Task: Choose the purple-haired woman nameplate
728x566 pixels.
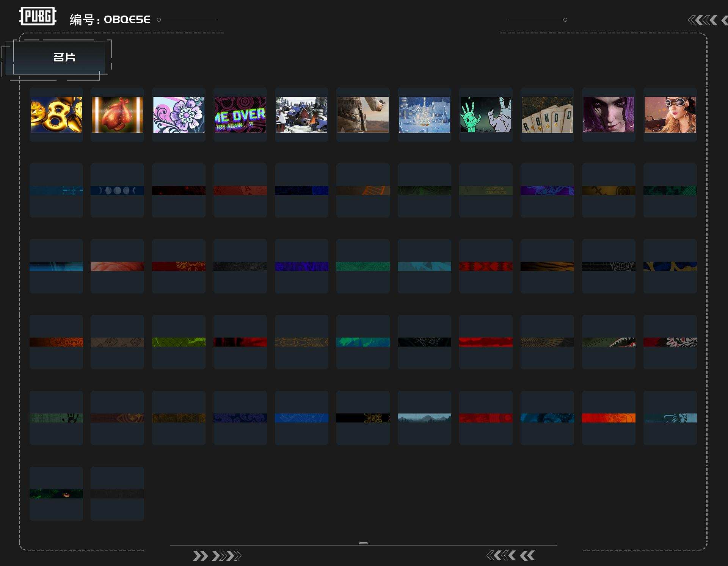Action: tap(609, 114)
